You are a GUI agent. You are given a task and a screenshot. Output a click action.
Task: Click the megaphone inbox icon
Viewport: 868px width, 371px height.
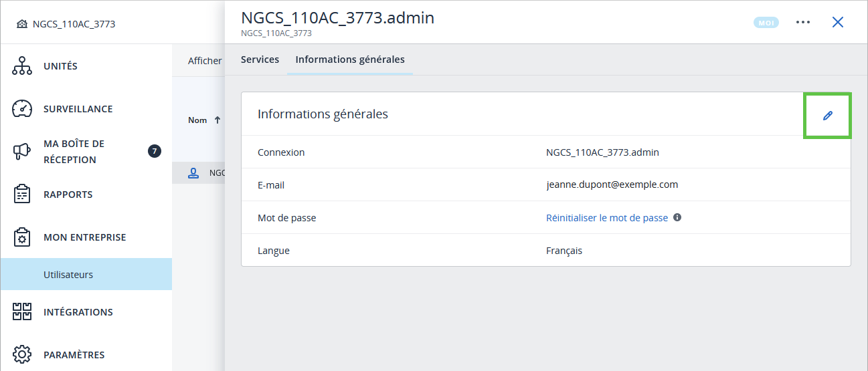[x=22, y=152]
